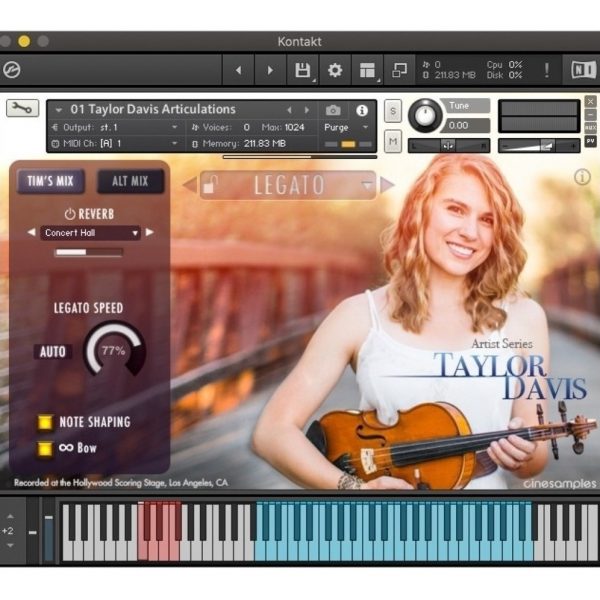Toggle the articulation lock icon
Image resolution: width=600 pixels, height=600 pixels.
210,184
